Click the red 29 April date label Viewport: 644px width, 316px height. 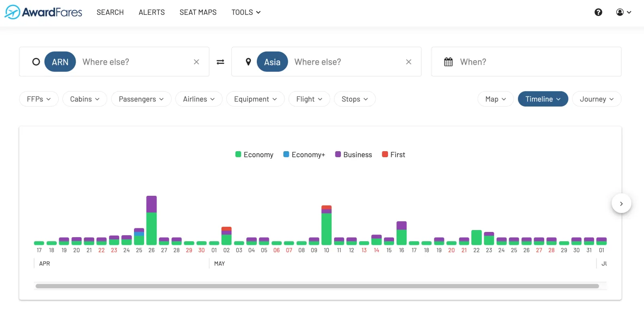click(x=189, y=250)
